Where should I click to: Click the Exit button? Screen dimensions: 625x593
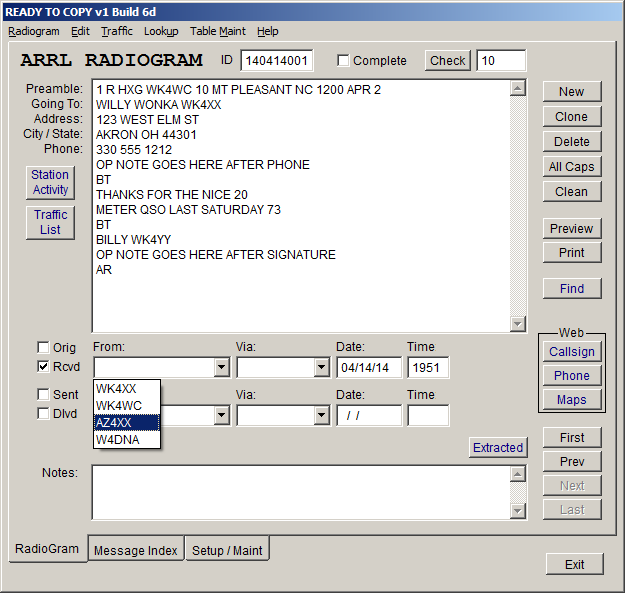click(574, 564)
